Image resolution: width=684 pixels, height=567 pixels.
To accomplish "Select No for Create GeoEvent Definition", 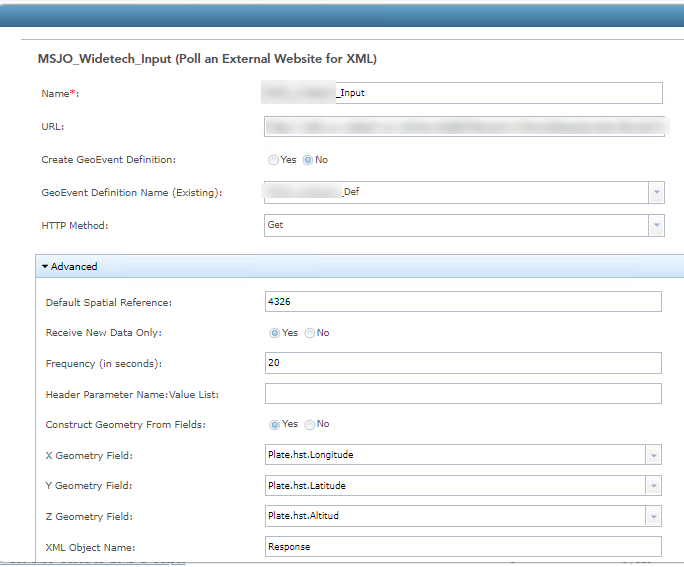I will pos(308,160).
